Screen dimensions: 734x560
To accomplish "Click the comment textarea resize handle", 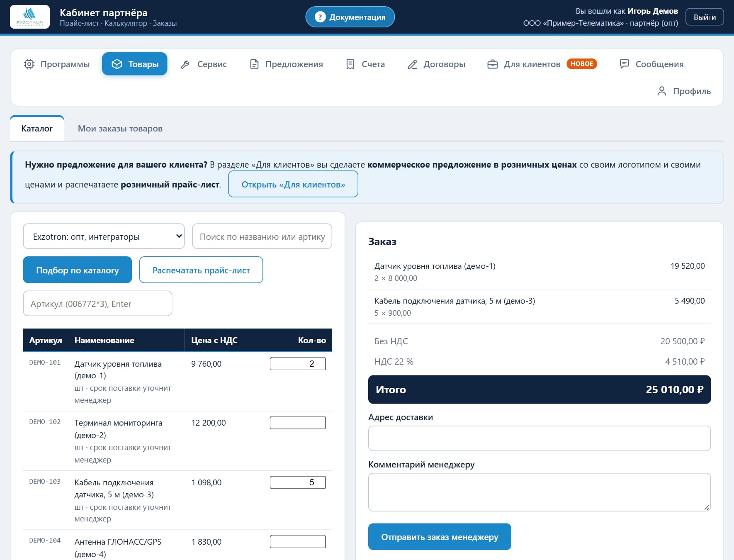I will 707,507.
